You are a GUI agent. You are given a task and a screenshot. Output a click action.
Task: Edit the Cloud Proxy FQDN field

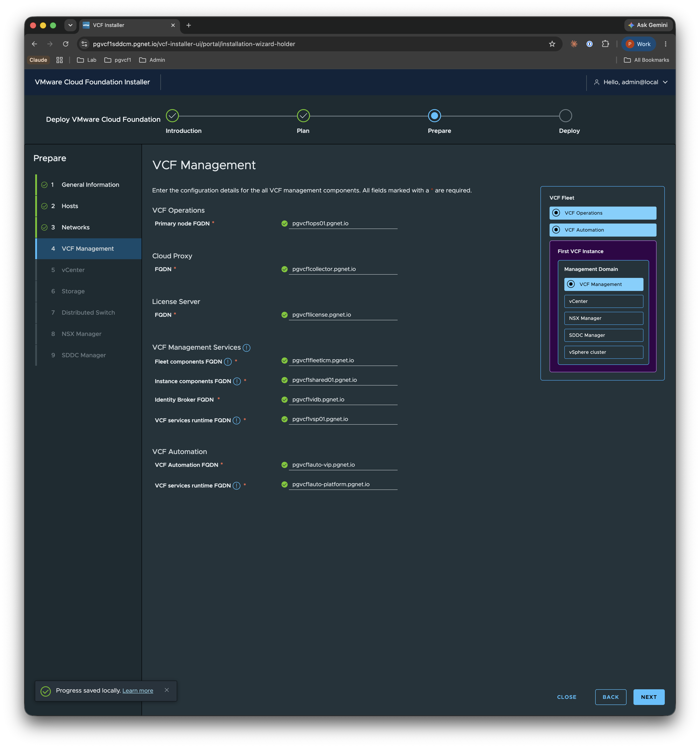(x=343, y=269)
